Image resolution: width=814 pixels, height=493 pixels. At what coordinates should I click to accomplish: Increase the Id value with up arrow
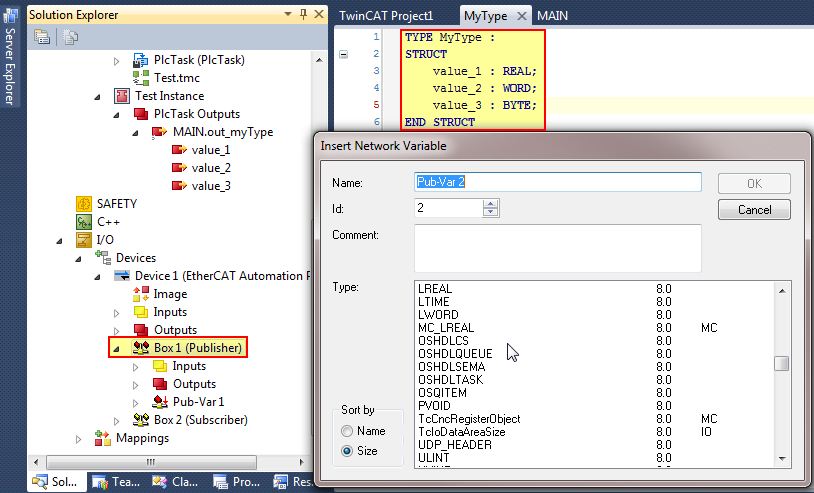(490, 203)
